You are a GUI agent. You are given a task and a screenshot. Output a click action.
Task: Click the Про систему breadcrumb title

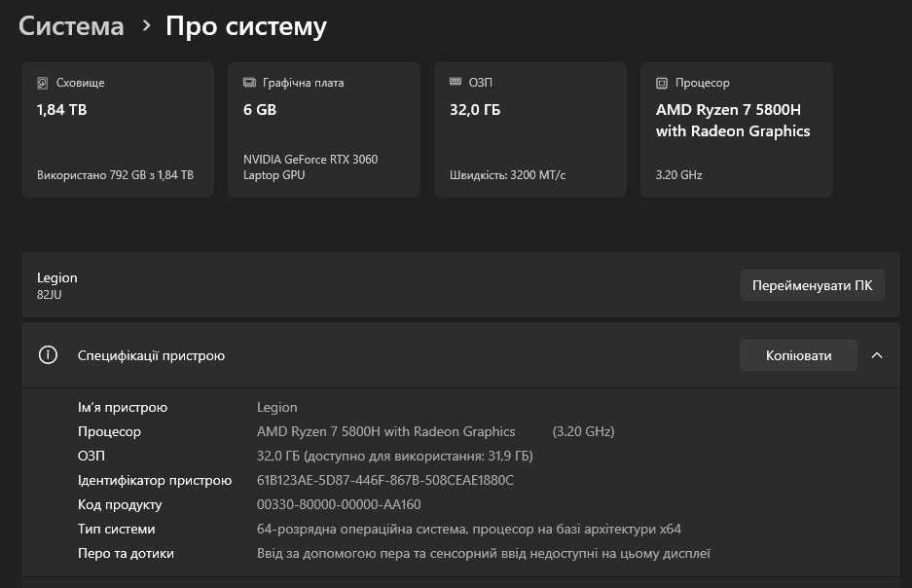tap(246, 26)
